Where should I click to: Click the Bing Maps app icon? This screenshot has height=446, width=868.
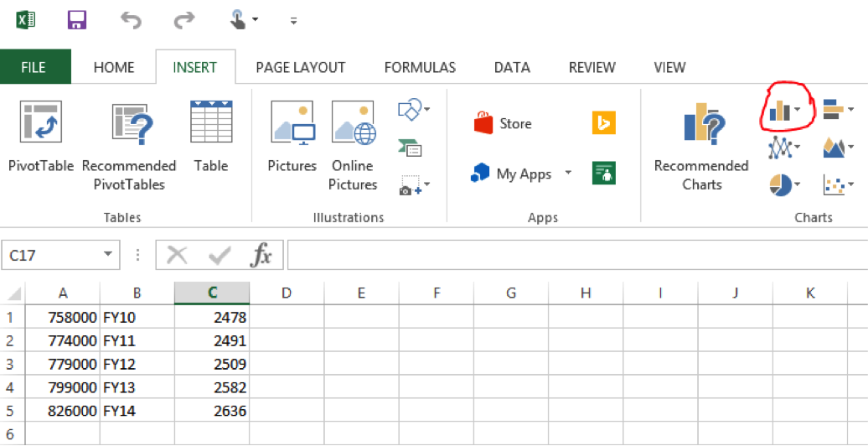[603, 122]
